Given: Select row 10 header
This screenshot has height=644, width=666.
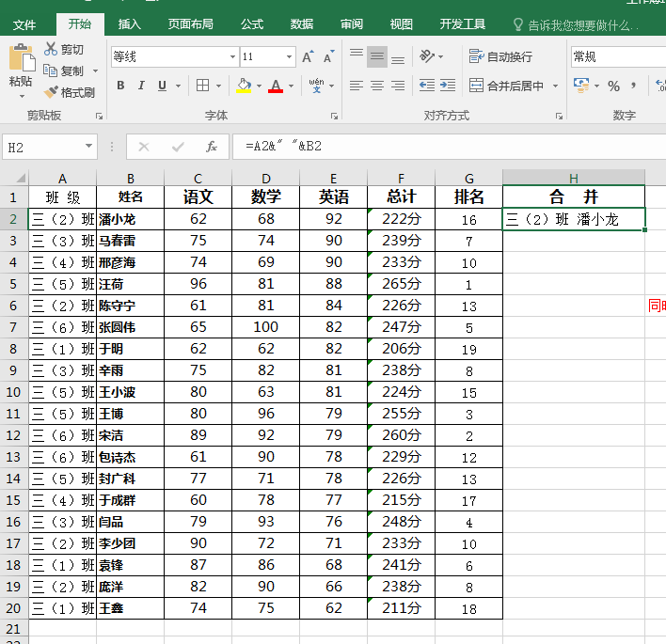Looking at the screenshot, I should click(13, 392).
